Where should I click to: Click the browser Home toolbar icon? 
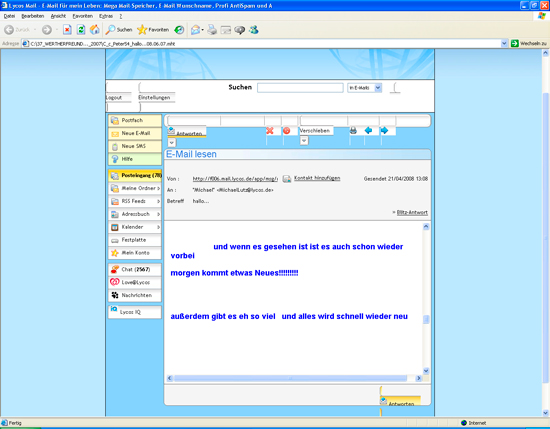point(94,30)
